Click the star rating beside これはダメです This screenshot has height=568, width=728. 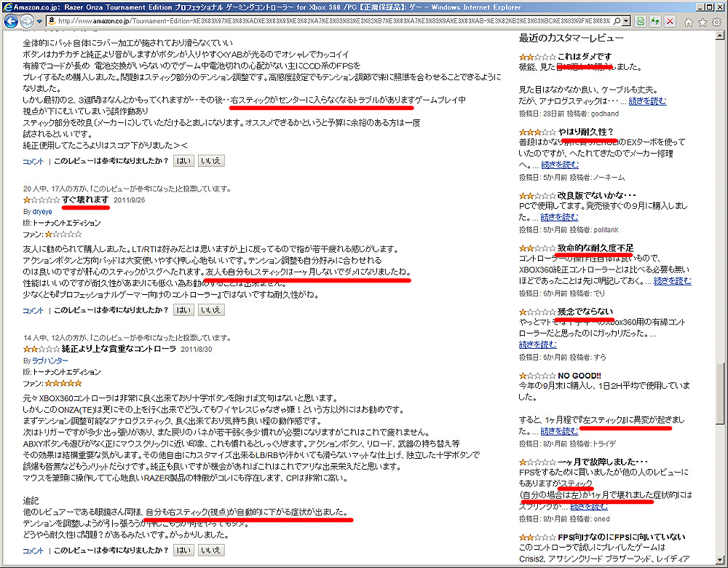click(x=537, y=57)
